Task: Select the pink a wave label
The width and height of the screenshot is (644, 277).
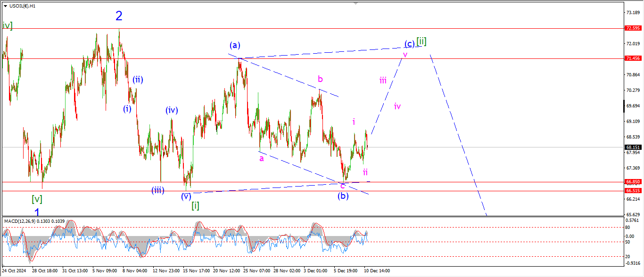Action: (x=261, y=158)
